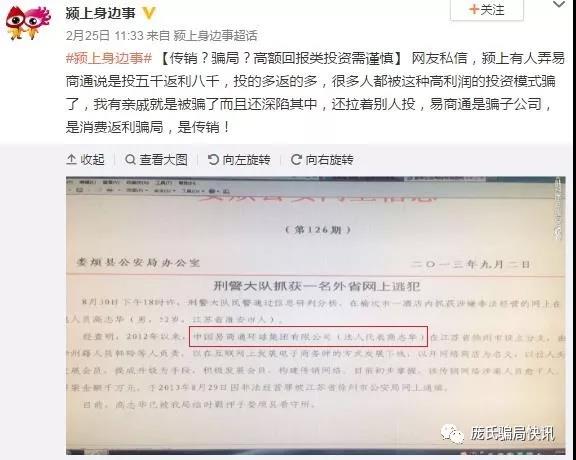This screenshot has height=460, width=576.
Task: Expand the post options chevron menu
Action: [559, 5]
